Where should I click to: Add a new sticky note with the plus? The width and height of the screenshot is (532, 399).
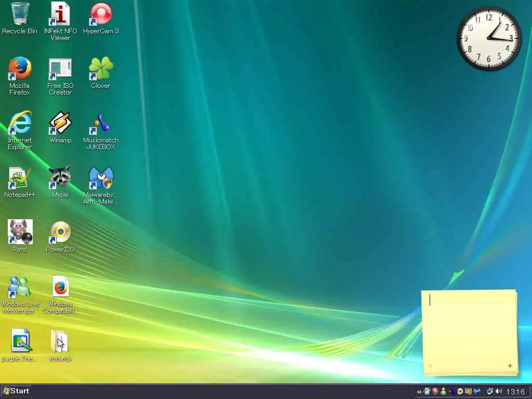click(x=510, y=366)
